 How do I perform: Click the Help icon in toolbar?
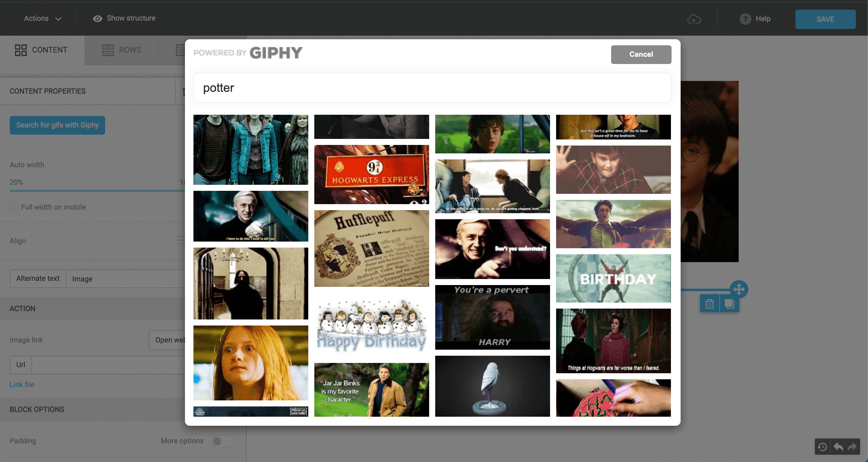745,18
